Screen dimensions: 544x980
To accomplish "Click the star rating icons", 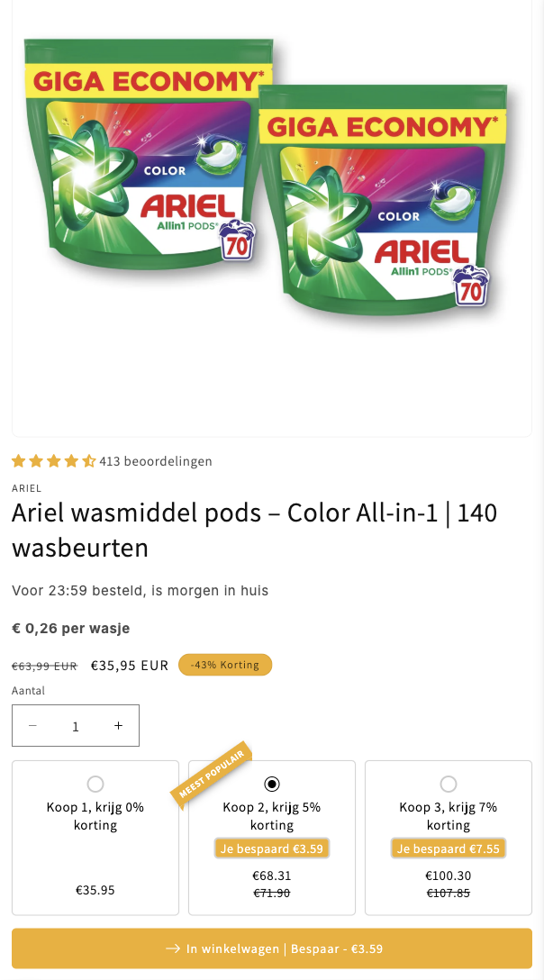I will 53,461.
